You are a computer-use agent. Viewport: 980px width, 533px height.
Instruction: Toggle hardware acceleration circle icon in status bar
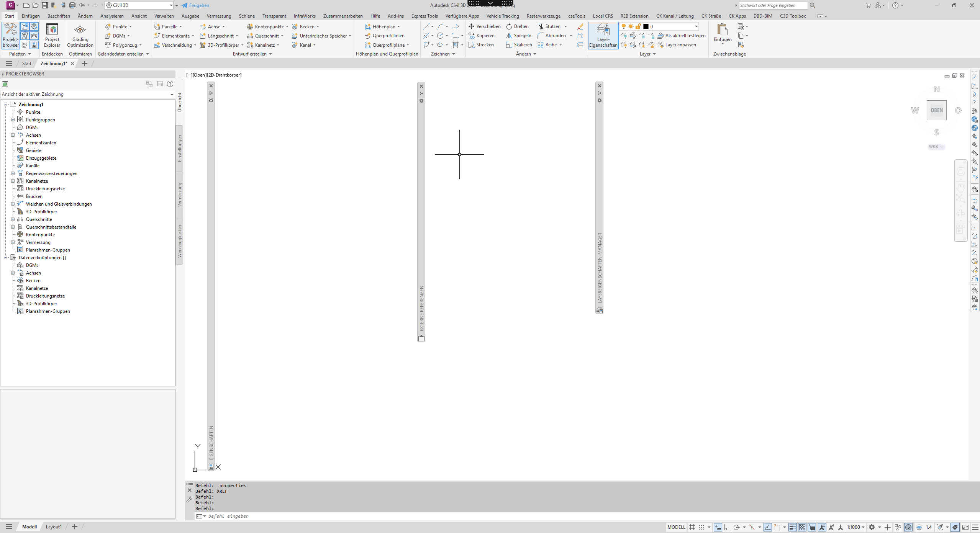(x=908, y=527)
